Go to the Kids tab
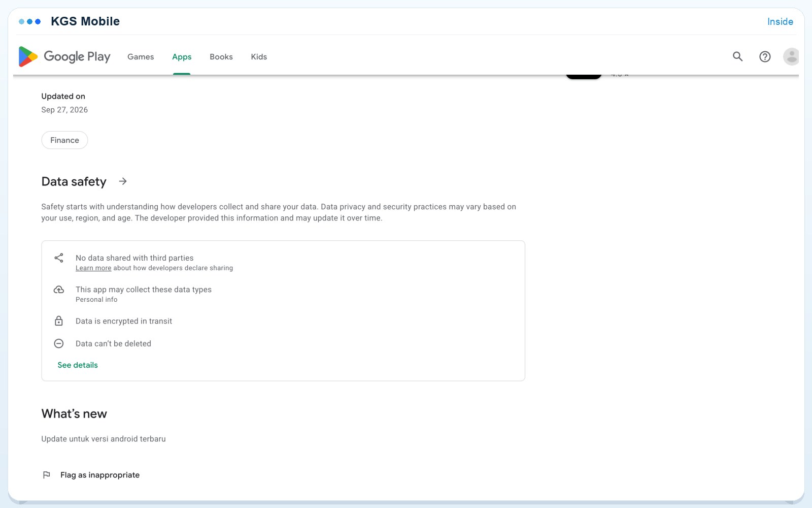Screen dimensions: 812x508 (259, 57)
